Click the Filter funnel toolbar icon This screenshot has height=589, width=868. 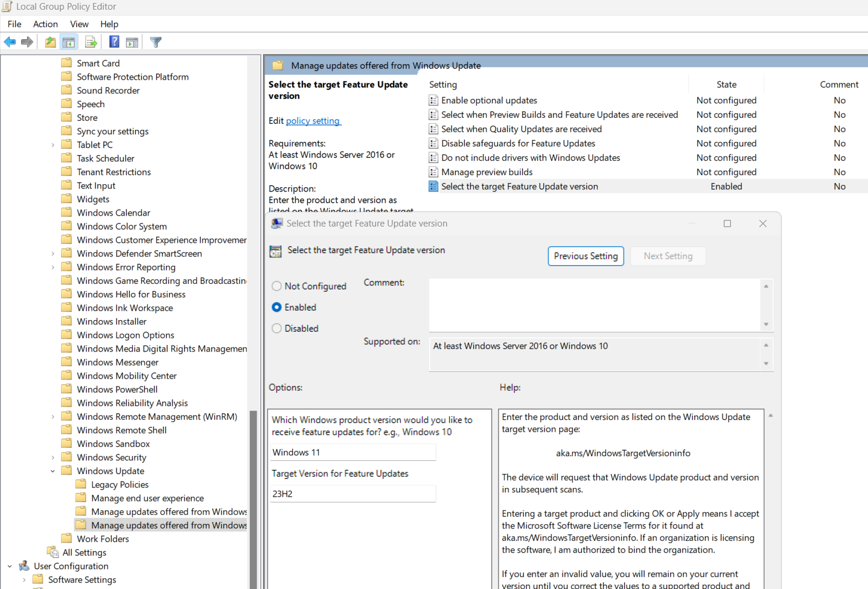[156, 42]
